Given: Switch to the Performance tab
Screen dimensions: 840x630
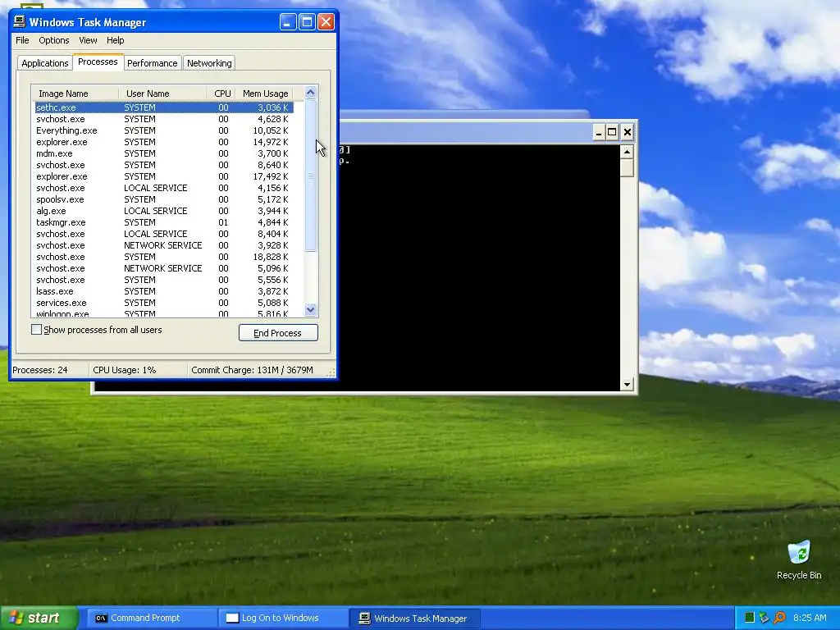Looking at the screenshot, I should 152,62.
